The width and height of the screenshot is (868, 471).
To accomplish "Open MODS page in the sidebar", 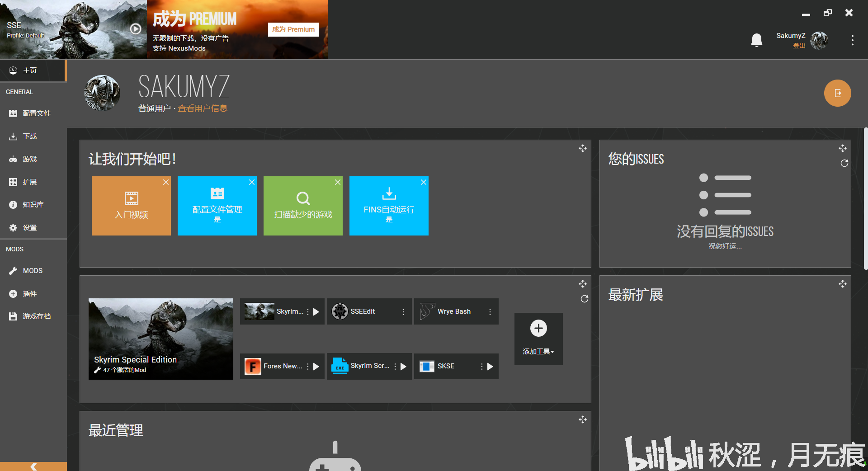I will tap(33, 271).
